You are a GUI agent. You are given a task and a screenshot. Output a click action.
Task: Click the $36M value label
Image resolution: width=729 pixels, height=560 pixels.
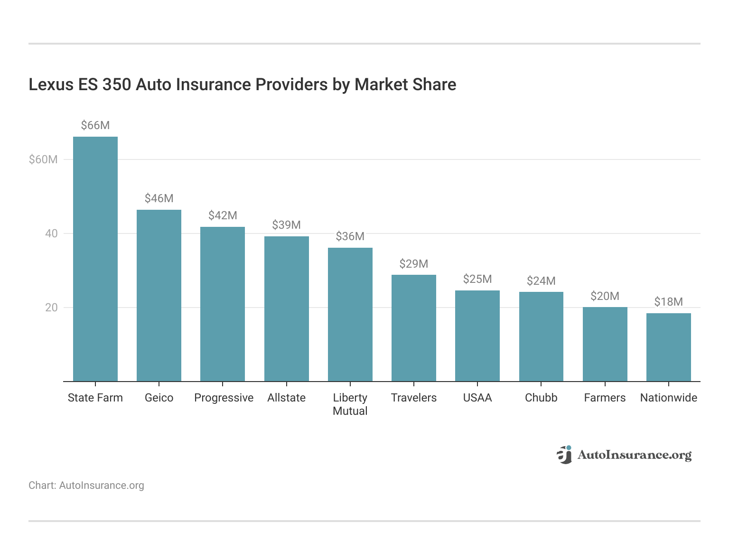350,236
